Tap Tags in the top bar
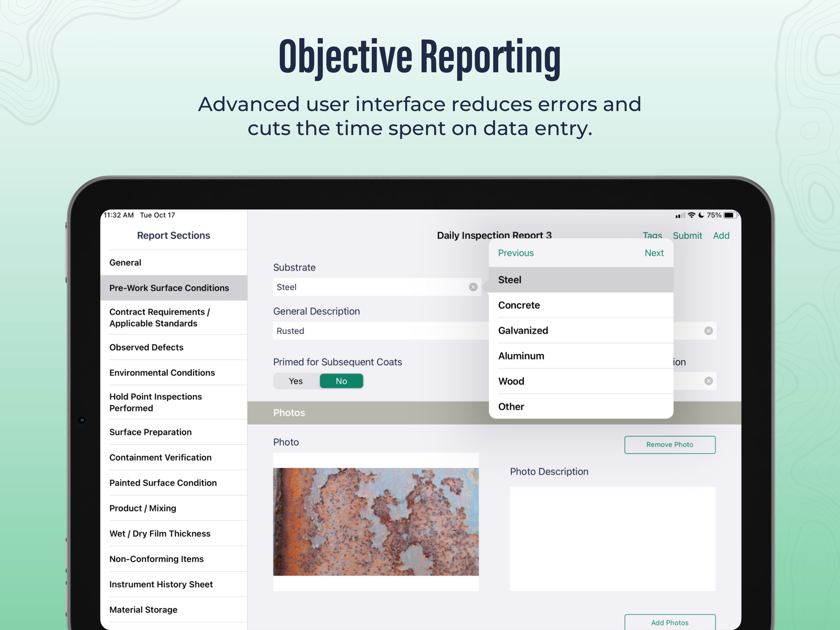 point(652,235)
